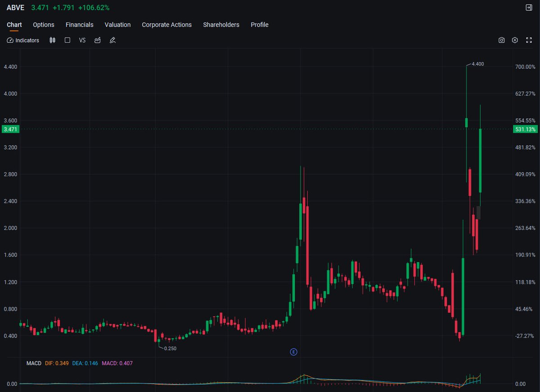Select the drawing pencil tool

click(112, 40)
